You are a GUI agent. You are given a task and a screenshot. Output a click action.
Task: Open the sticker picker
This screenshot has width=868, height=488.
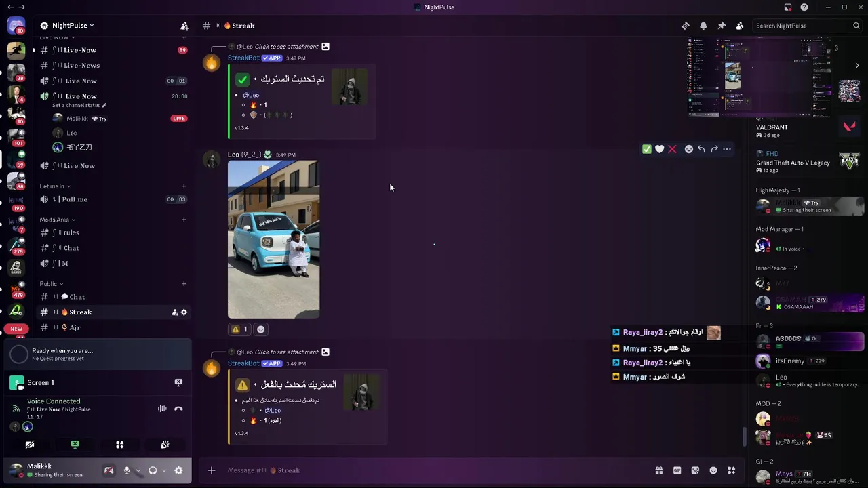695,470
